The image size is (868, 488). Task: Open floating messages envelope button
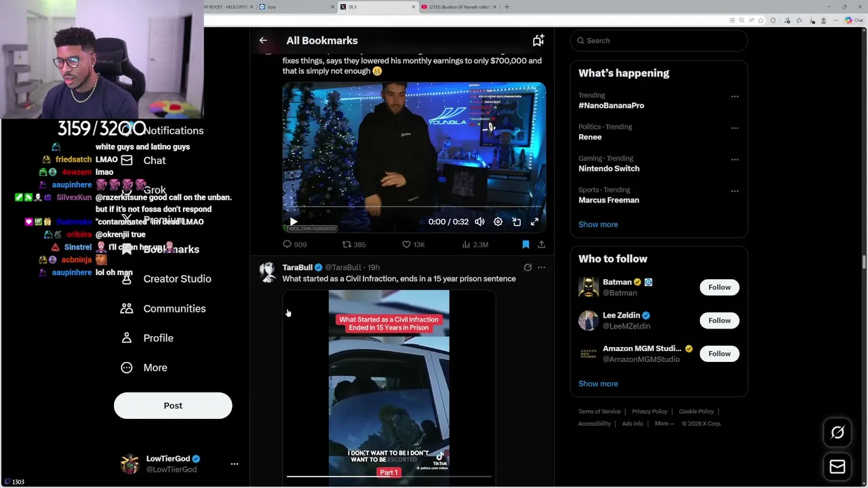pyautogui.click(x=837, y=466)
